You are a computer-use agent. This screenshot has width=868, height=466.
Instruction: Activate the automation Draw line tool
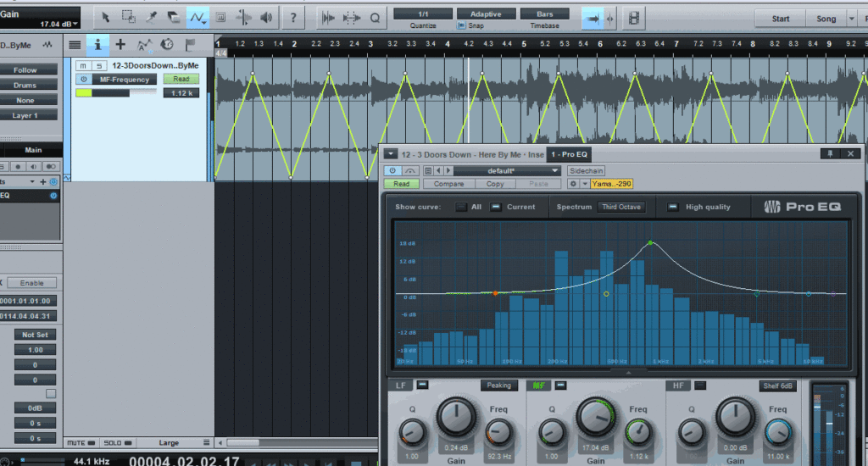click(197, 18)
